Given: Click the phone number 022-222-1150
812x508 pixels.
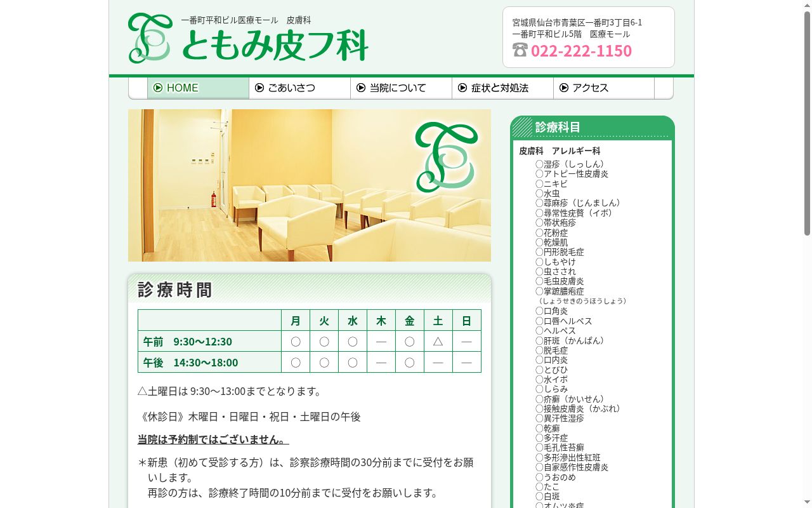Looking at the screenshot, I should click(581, 51).
